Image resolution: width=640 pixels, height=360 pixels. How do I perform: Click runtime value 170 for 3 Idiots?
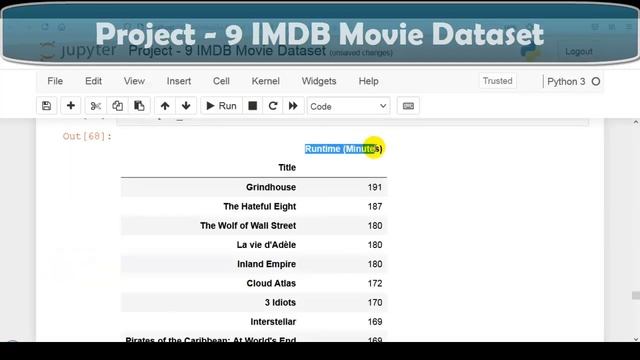(x=375, y=302)
